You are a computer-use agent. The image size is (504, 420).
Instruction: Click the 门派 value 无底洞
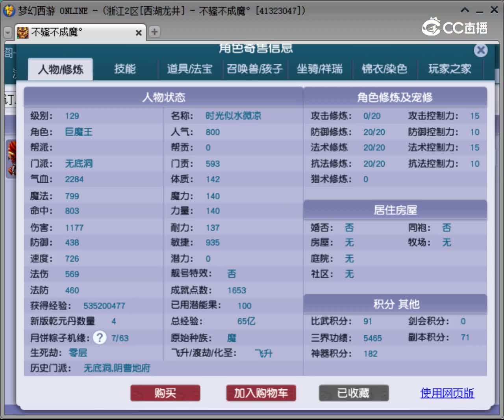click(x=79, y=164)
